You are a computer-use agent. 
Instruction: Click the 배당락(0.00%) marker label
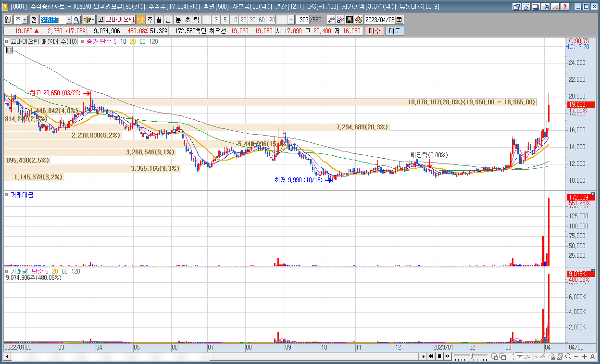[x=429, y=155]
